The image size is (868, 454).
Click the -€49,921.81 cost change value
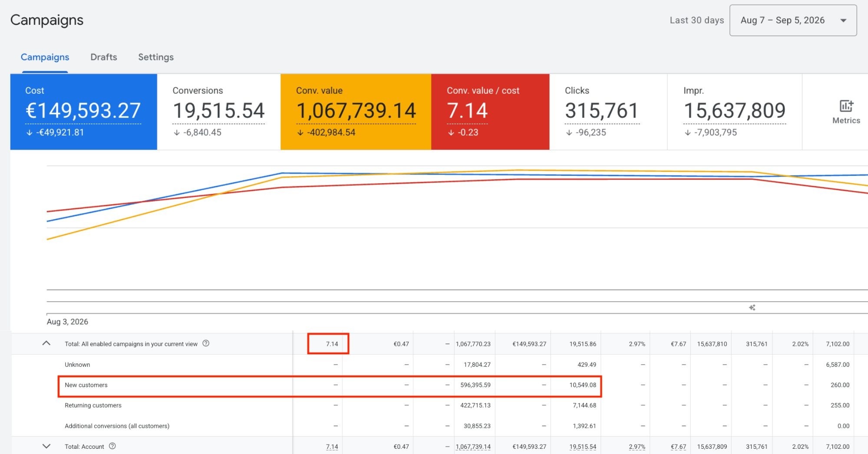coord(59,132)
